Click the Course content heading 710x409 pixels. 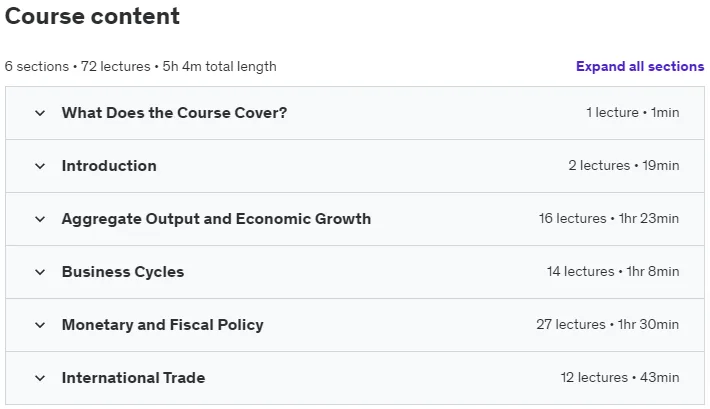[x=92, y=16]
